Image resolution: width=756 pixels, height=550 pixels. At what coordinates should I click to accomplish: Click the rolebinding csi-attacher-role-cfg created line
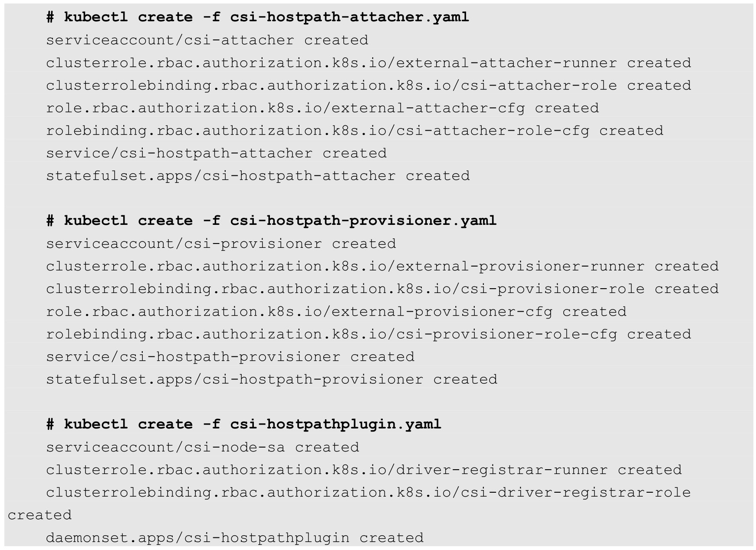pos(355,131)
